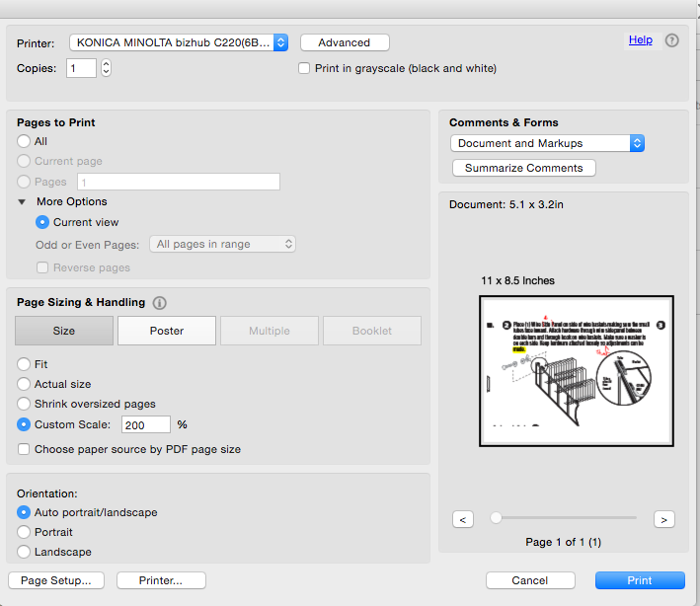Click the Advanced button
The width and height of the screenshot is (700, 606).
(x=345, y=42)
